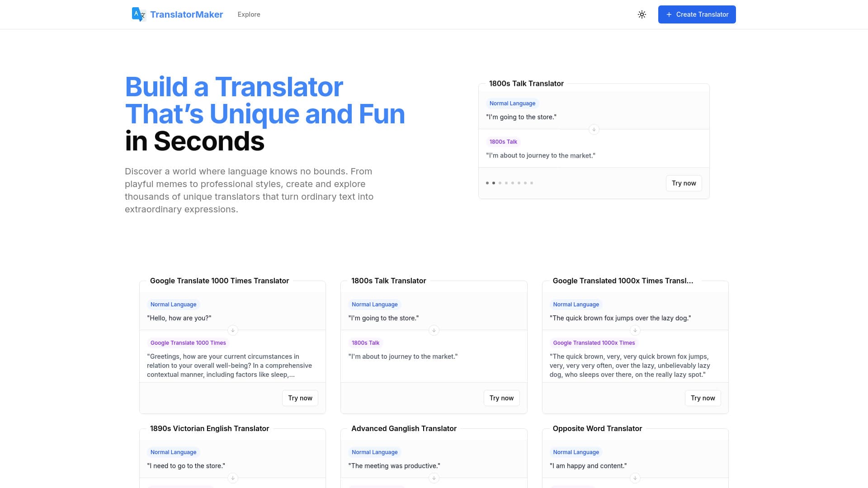Open the Explore page
868x488 pixels.
pos(248,14)
